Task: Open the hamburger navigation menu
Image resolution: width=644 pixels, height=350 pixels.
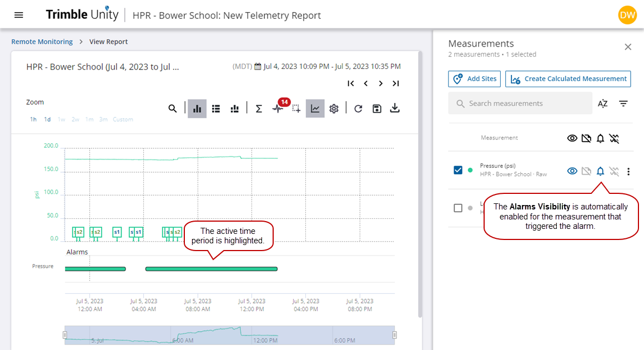Action: [18, 15]
